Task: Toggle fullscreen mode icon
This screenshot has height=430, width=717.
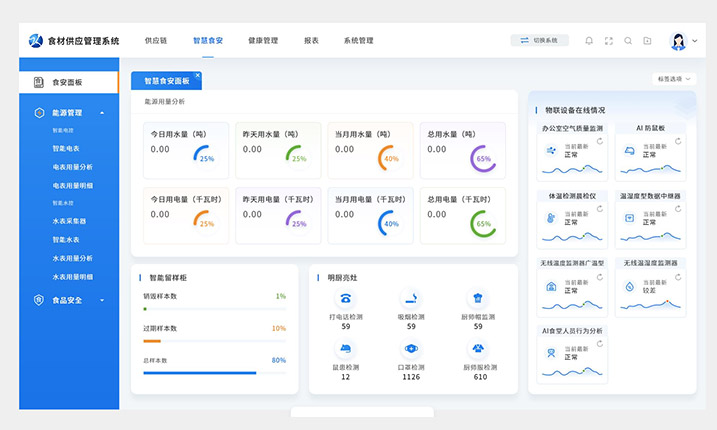Action: 609,41
